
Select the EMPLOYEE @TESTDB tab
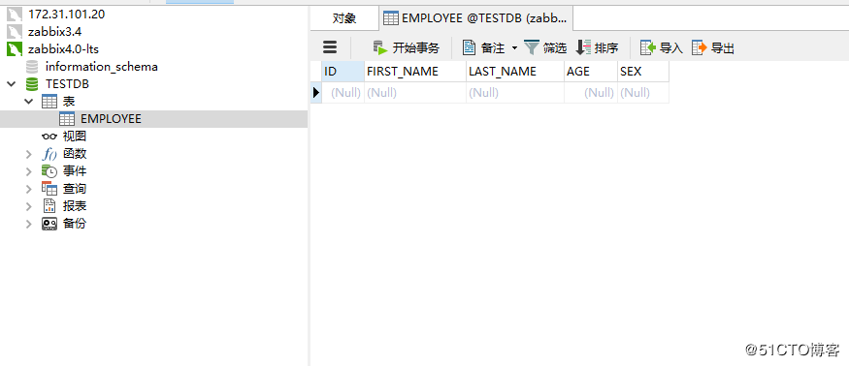476,18
